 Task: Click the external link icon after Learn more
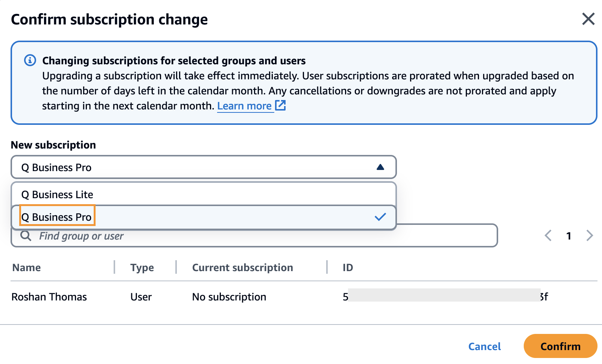coord(280,106)
